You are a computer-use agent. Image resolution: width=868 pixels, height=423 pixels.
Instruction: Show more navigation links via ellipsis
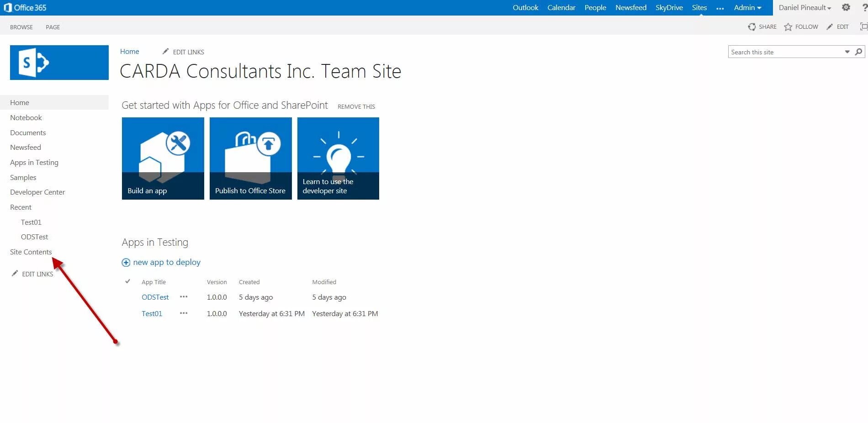(x=720, y=8)
